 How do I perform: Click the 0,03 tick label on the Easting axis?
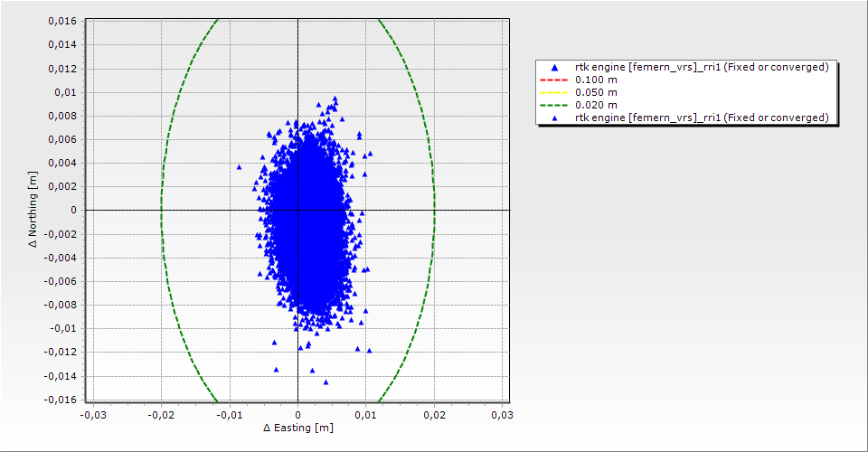click(x=502, y=415)
